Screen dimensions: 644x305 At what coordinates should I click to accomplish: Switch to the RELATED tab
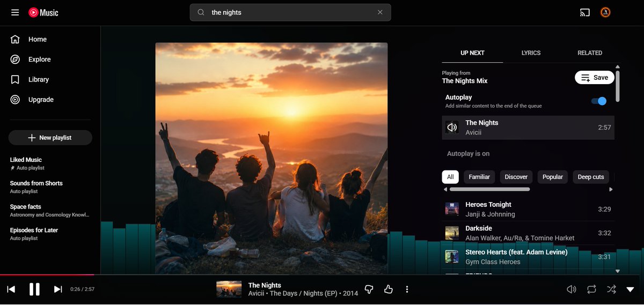click(590, 53)
